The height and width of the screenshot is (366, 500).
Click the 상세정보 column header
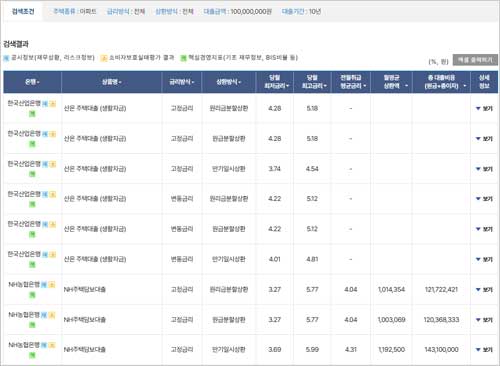point(484,82)
